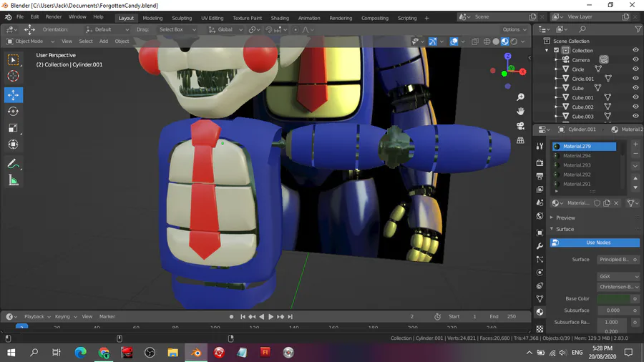The height and width of the screenshot is (362, 644).
Task: Click the Base Color swatch
Action: coord(613,298)
